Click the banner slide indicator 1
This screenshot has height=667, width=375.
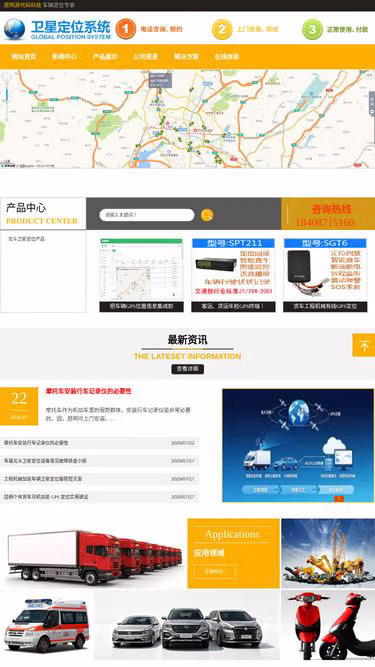(x=339, y=499)
